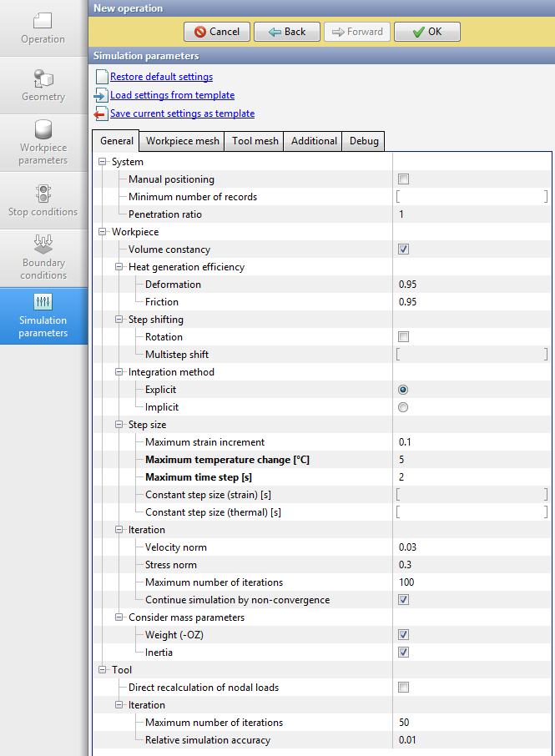The height and width of the screenshot is (756, 555).
Task: Open the Stop conditions section
Action: [43, 200]
